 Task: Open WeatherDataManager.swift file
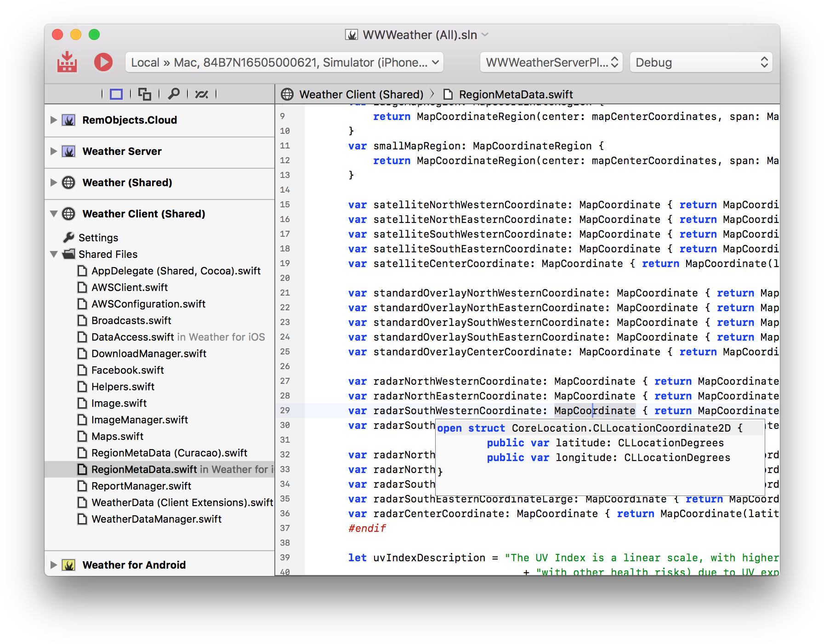click(156, 519)
